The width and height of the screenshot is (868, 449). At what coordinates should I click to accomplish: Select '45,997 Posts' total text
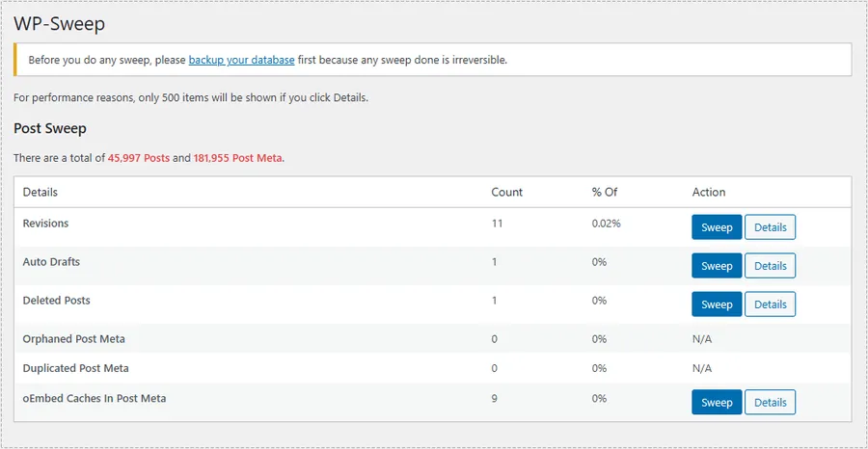(x=139, y=158)
